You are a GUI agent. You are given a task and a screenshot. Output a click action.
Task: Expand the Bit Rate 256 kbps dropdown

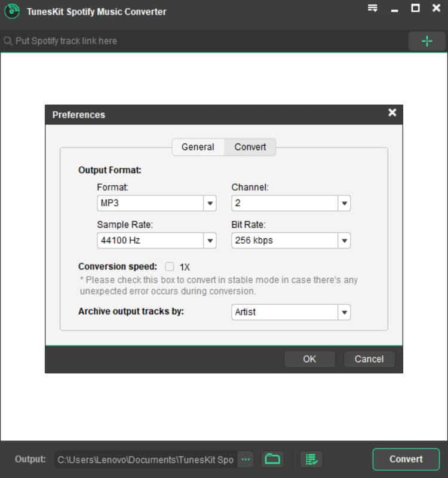291,240
